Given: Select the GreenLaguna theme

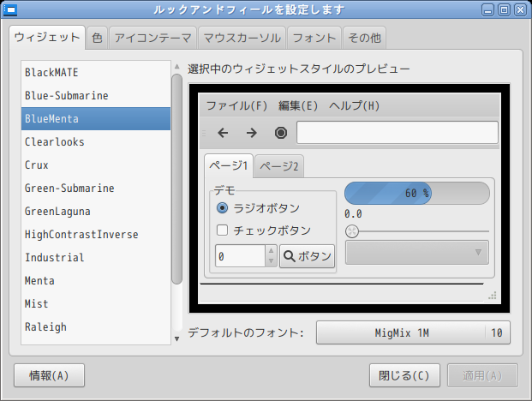Looking at the screenshot, I should tap(96, 212).
